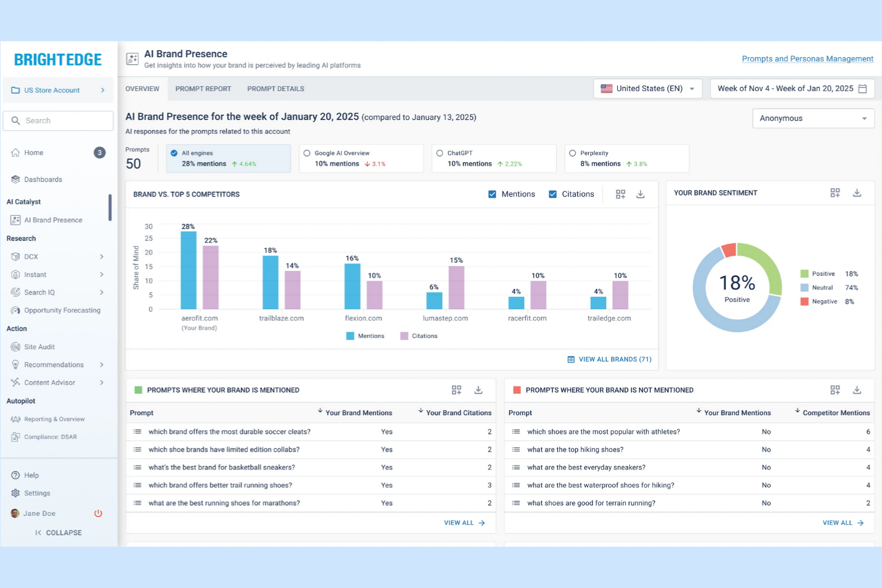Open Prompts and Personas Management
882x588 pixels.
pyautogui.click(x=808, y=58)
